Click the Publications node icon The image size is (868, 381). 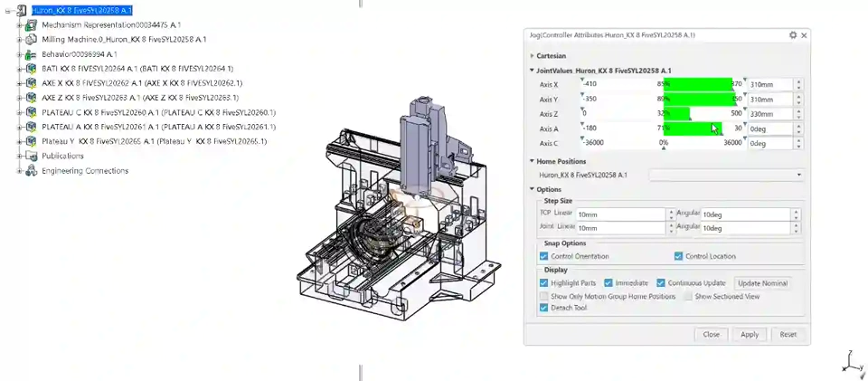point(32,157)
